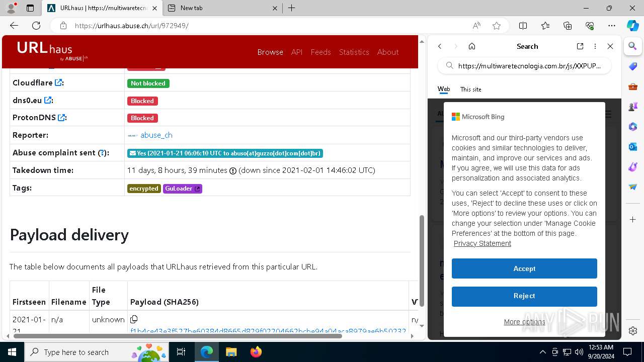644x362 pixels.
Task: Open Privacy Statement link
Action: pos(482,243)
